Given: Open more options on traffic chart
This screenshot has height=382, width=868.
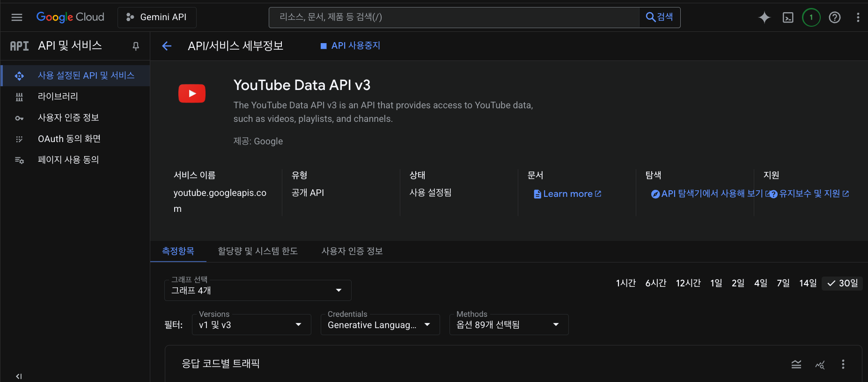Looking at the screenshot, I should pos(843,364).
